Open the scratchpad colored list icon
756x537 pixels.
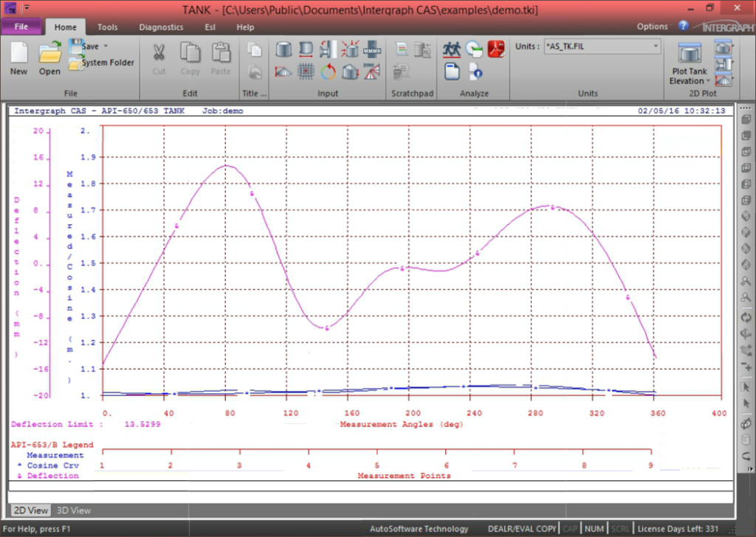(x=402, y=49)
